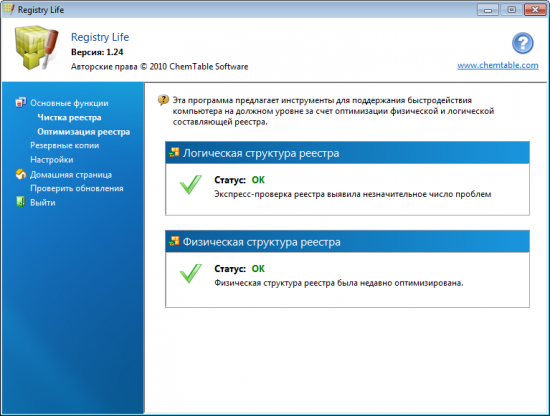Minimize the Registry Life window

pyautogui.click(x=488, y=10)
